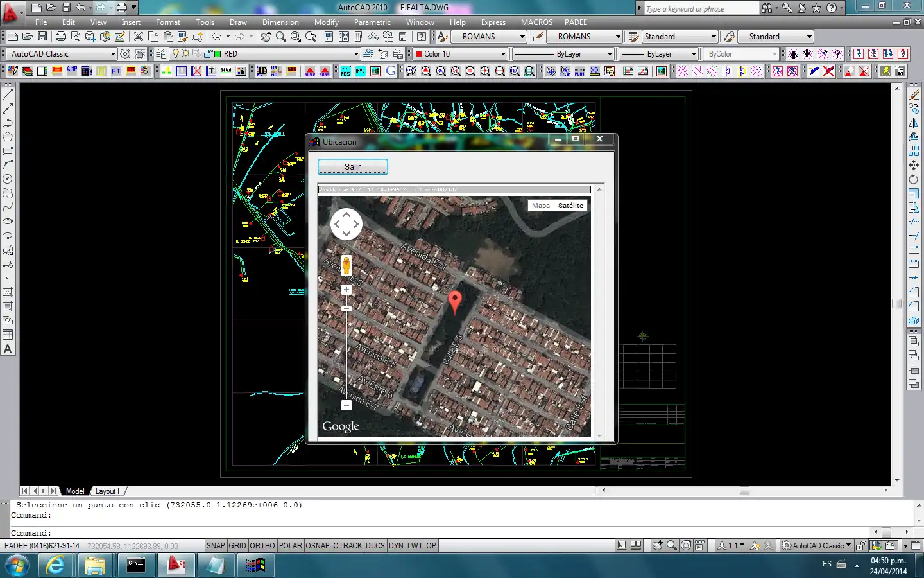Toggle GRID display in status bar
Viewport: 924px width, 578px height.
[237, 546]
